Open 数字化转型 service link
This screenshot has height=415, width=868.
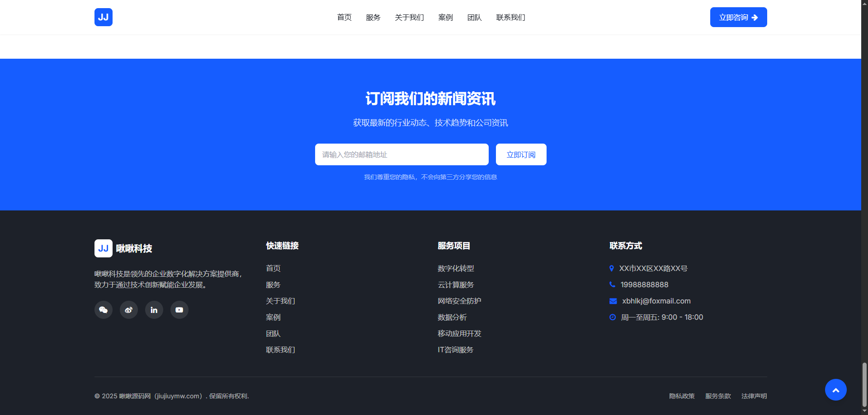click(456, 268)
